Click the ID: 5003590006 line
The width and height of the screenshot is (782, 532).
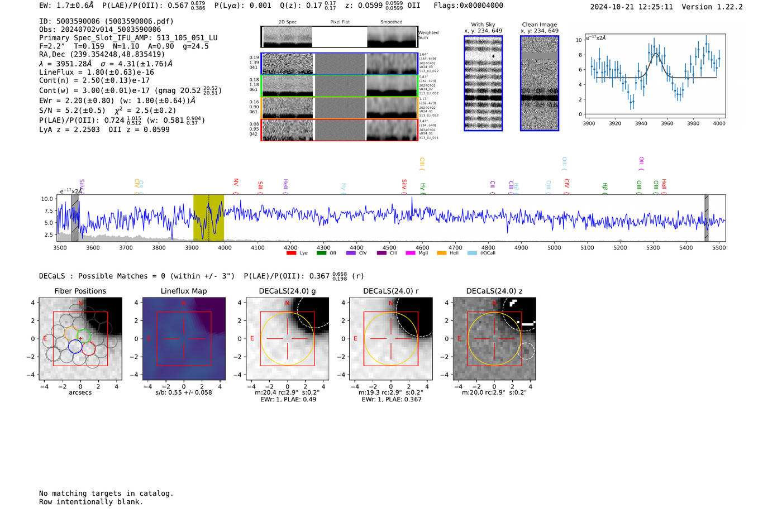click(x=106, y=21)
